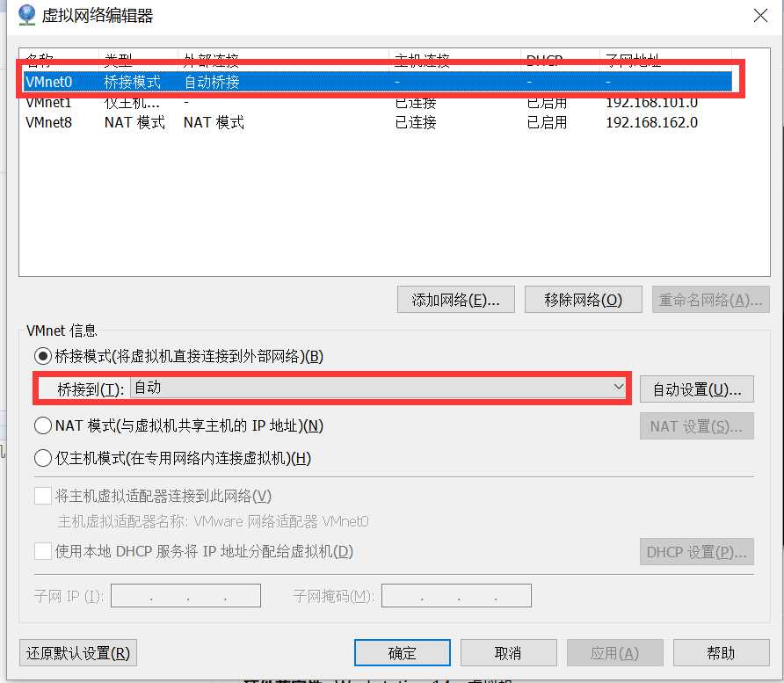Toggle 将主机虚拟适配器连接到此网络 checkbox

(x=43, y=496)
